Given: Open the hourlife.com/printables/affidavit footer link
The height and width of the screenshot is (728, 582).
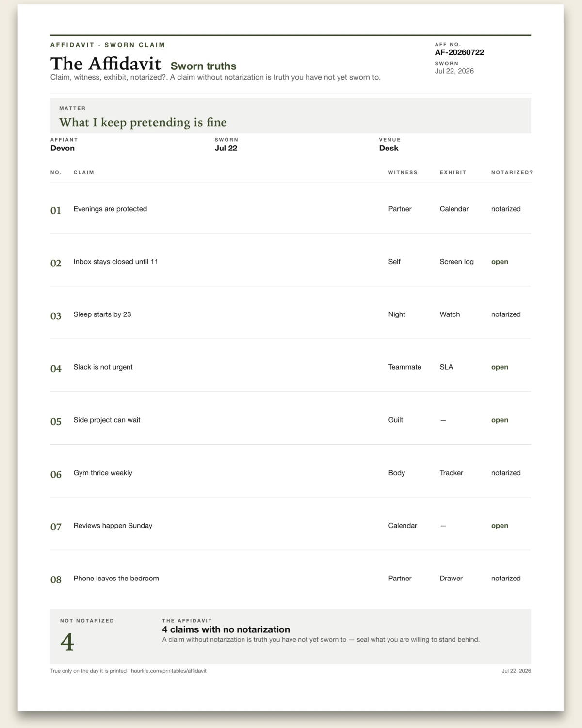Looking at the screenshot, I should [169, 671].
